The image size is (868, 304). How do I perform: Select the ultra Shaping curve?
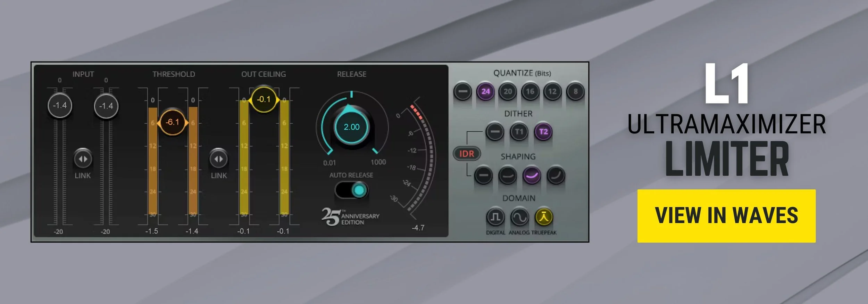pos(556,175)
